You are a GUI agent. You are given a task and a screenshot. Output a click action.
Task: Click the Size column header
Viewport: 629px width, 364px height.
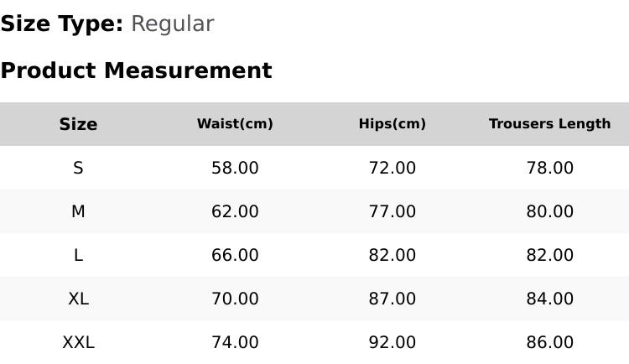(78, 124)
